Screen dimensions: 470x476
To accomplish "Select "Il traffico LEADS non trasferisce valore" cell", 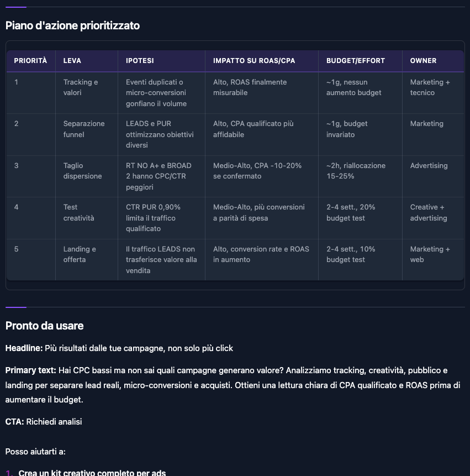I will tap(161, 260).
